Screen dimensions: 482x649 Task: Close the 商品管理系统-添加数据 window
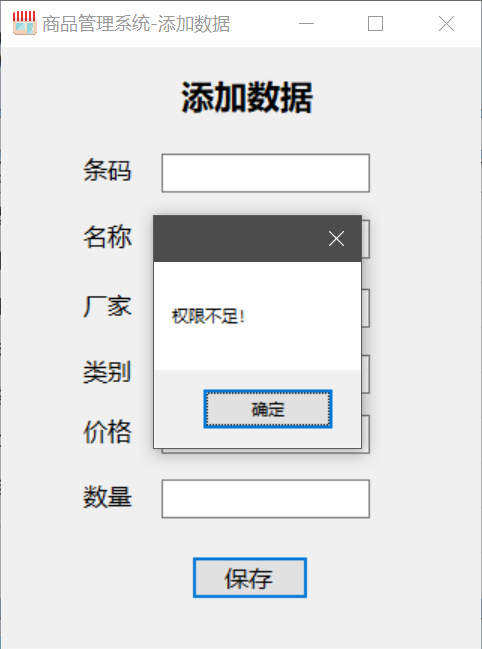coord(446,24)
